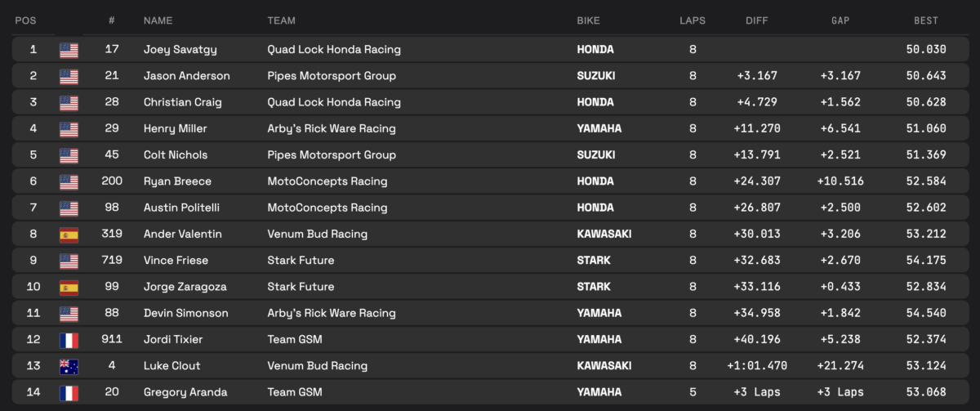Sort by the POS column header
The width and height of the screenshot is (980, 411).
point(25,20)
